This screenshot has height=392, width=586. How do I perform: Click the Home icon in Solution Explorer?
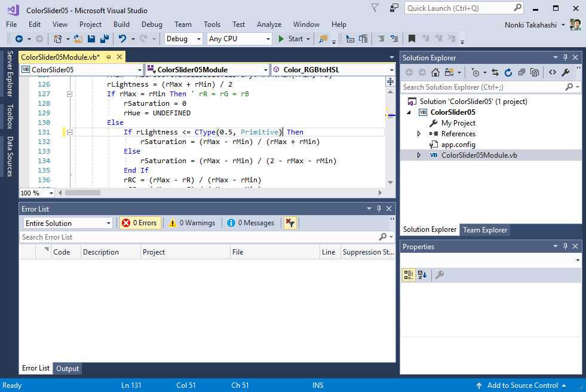tap(435, 72)
